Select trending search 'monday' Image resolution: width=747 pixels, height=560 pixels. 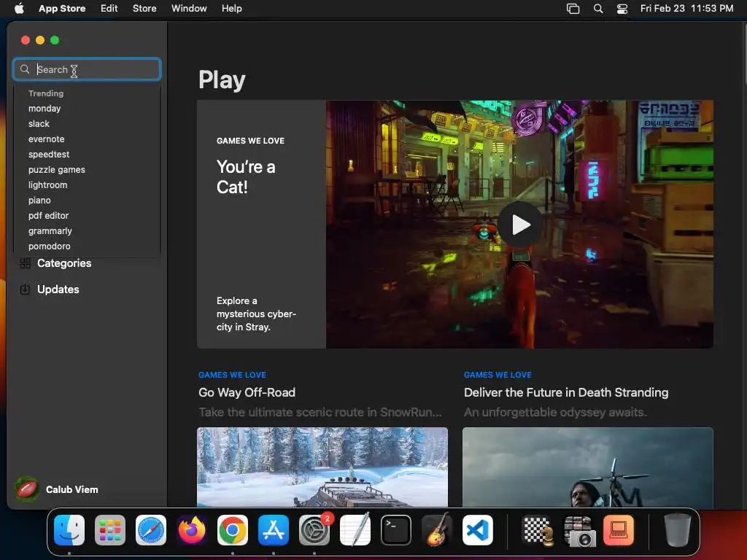click(x=44, y=109)
